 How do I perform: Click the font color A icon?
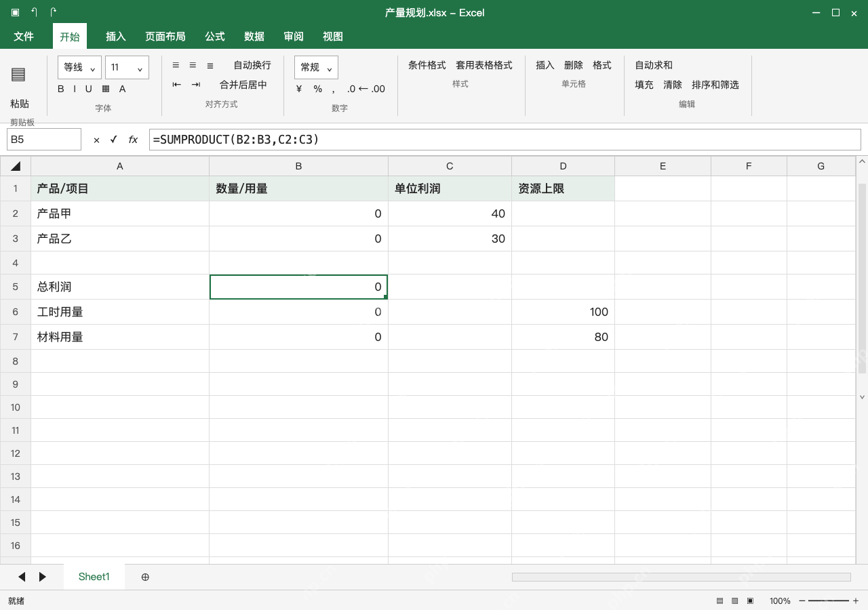tap(123, 89)
